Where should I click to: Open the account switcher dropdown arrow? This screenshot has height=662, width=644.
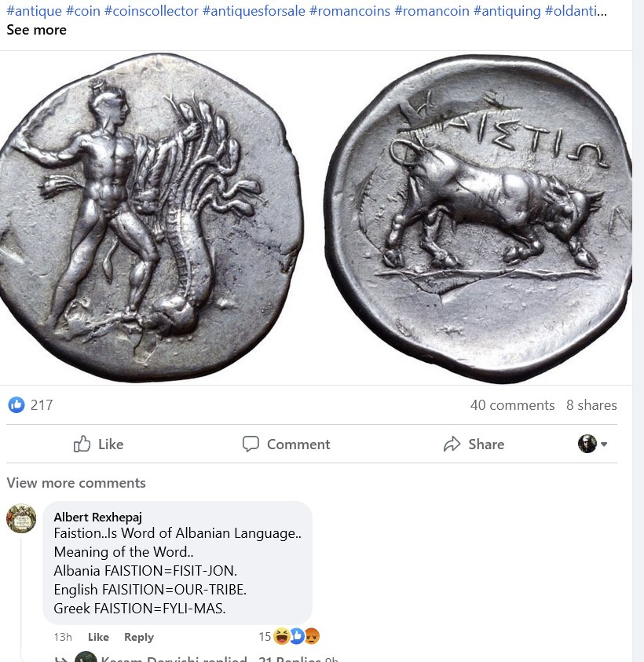[x=604, y=444]
